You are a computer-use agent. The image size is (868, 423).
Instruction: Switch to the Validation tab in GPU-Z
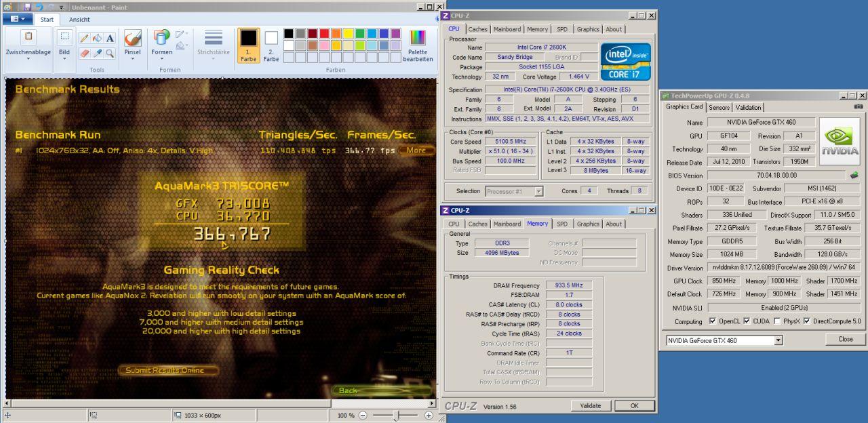[x=748, y=107]
